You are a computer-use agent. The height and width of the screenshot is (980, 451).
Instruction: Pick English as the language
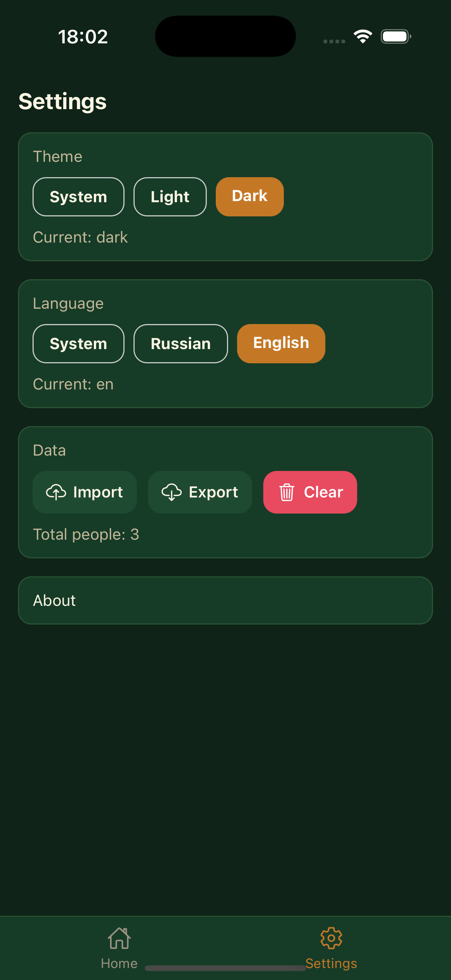(281, 343)
